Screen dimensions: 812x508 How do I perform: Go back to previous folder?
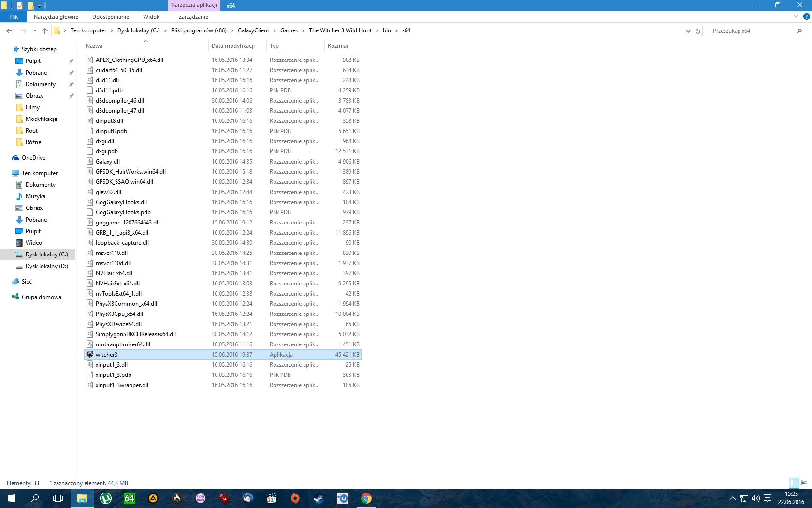[9, 30]
